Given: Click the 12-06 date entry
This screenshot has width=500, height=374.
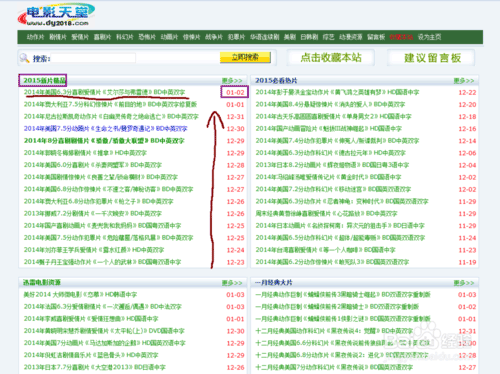Looking at the screenshot, I should point(467,153).
